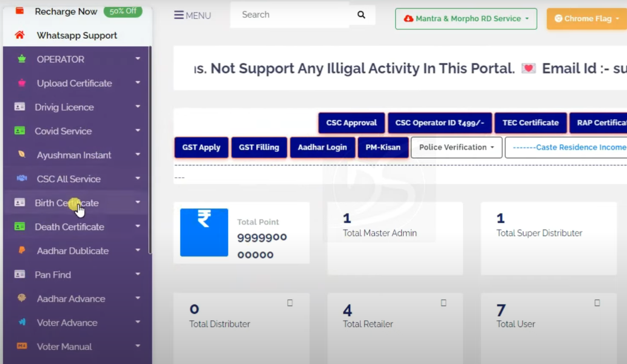Expand the OPERATOR sidebar arrow
The width and height of the screenshot is (627, 364).
click(138, 59)
